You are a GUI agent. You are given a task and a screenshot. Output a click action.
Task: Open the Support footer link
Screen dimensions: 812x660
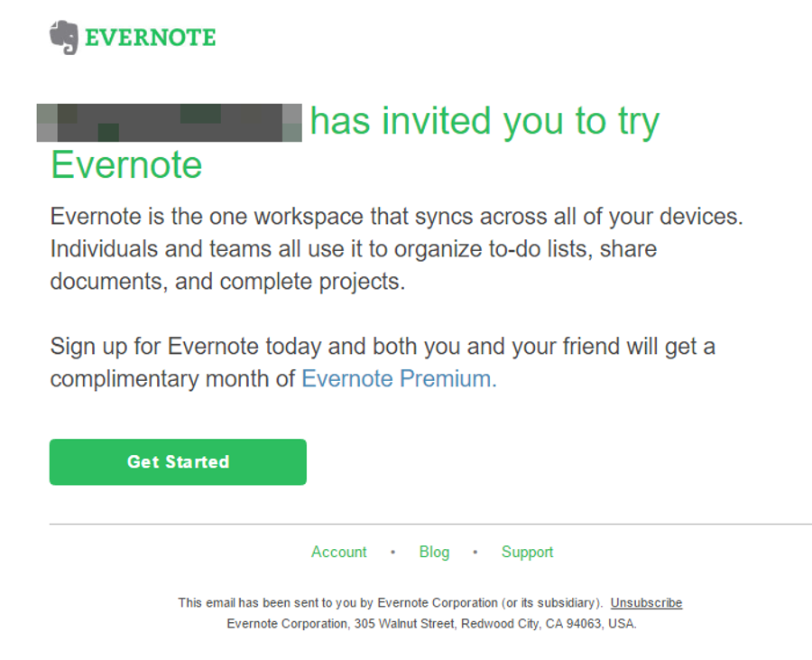[x=527, y=553]
